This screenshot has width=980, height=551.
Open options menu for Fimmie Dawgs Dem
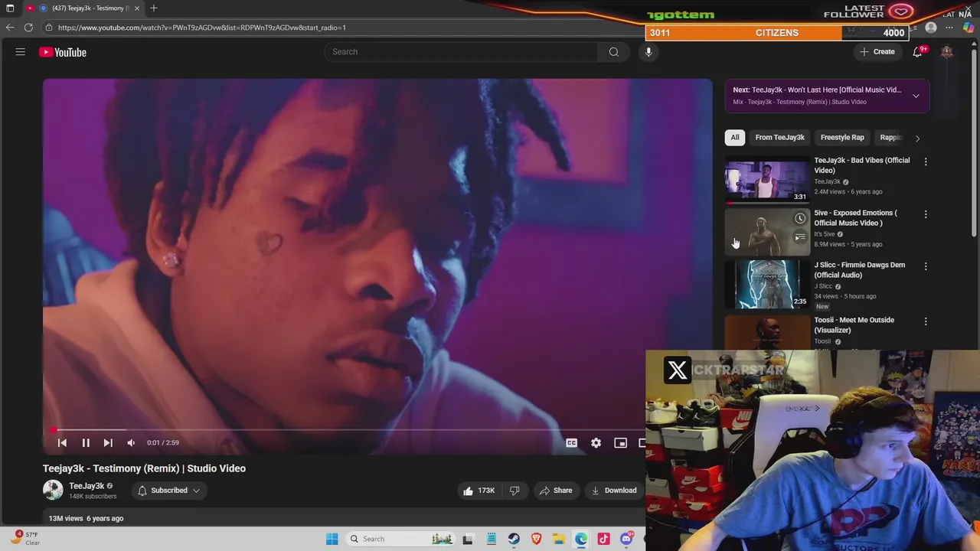(926, 266)
